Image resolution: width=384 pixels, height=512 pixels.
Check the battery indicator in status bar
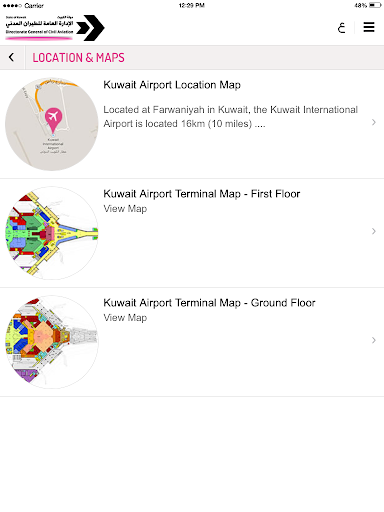tap(375, 5)
